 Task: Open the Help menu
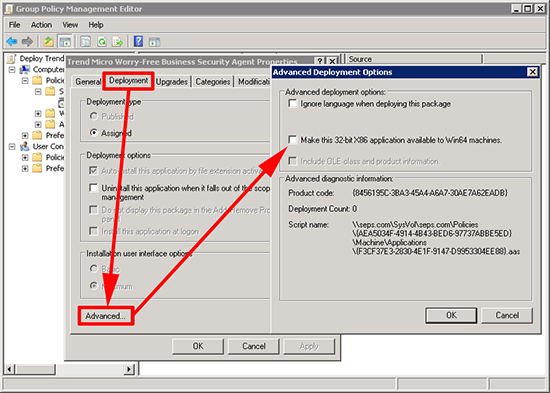click(x=96, y=25)
